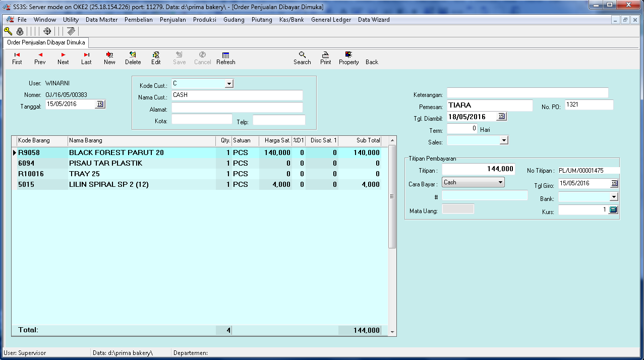Open the Pembelian menu
The height and width of the screenshot is (360, 644).
point(139,20)
